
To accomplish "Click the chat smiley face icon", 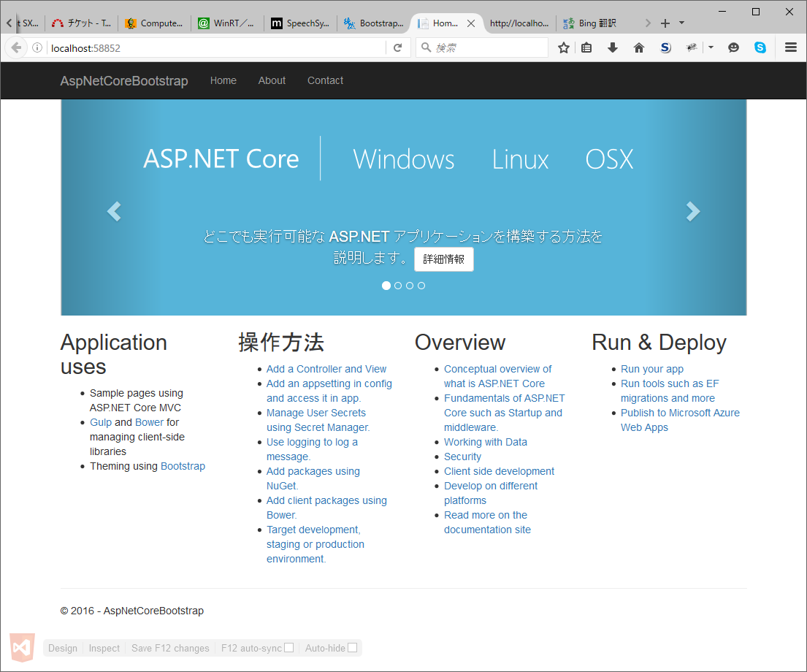I will pos(733,48).
